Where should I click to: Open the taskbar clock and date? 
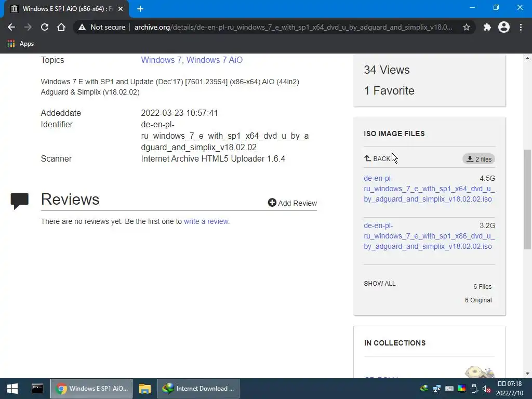[x=509, y=389]
